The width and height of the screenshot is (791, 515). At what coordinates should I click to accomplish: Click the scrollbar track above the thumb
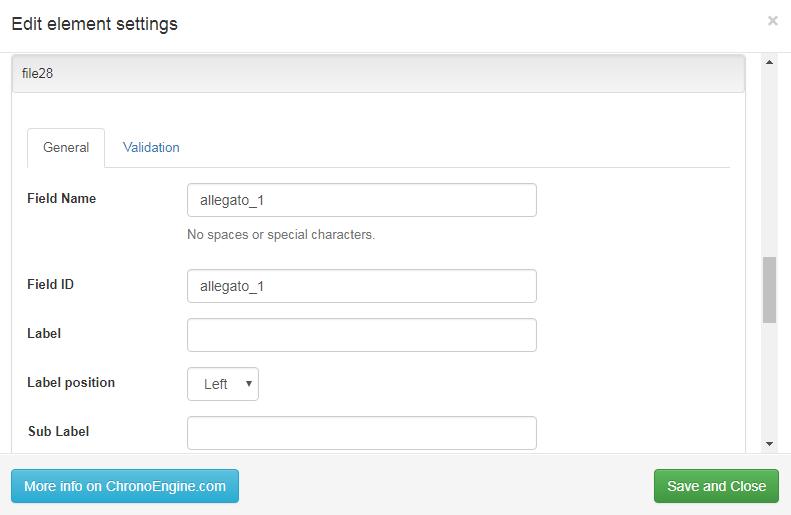pyautogui.click(x=769, y=161)
